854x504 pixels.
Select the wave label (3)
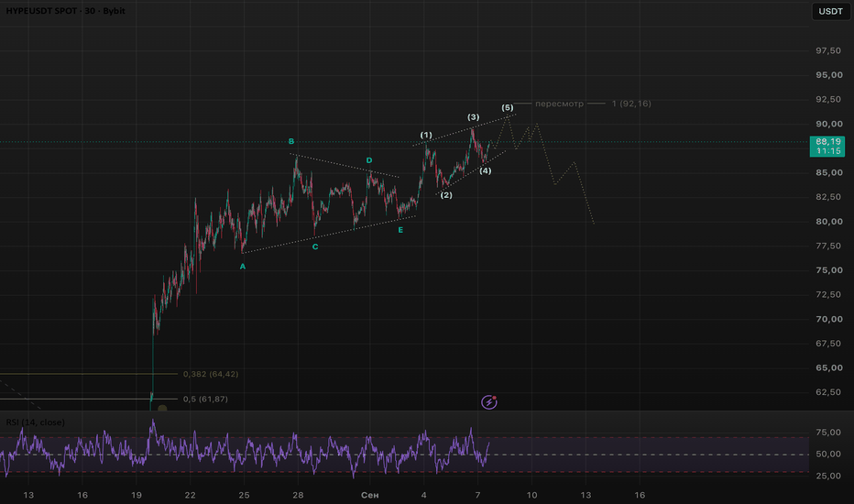(474, 117)
